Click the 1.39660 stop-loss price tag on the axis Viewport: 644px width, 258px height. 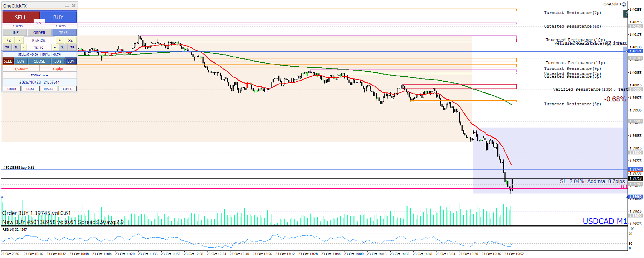point(635,197)
